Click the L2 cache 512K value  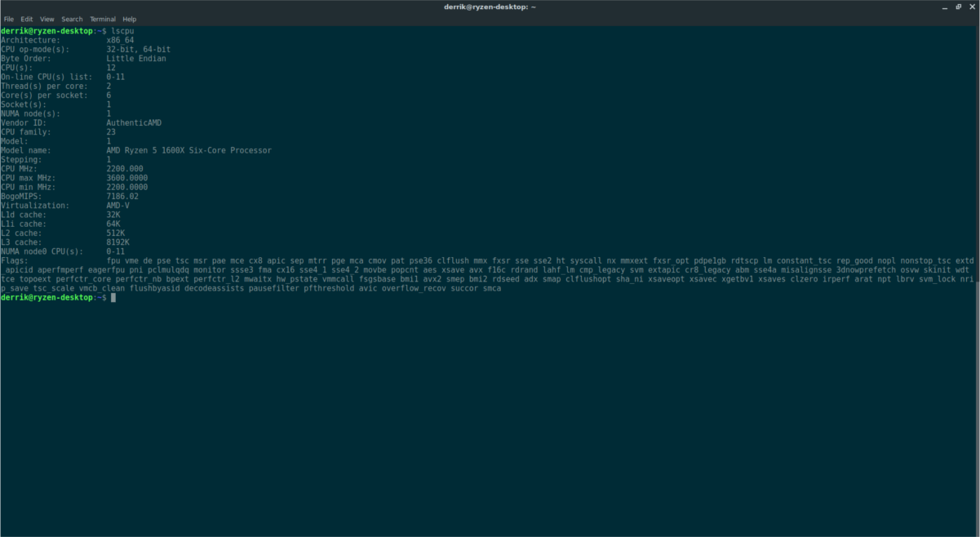click(115, 233)
